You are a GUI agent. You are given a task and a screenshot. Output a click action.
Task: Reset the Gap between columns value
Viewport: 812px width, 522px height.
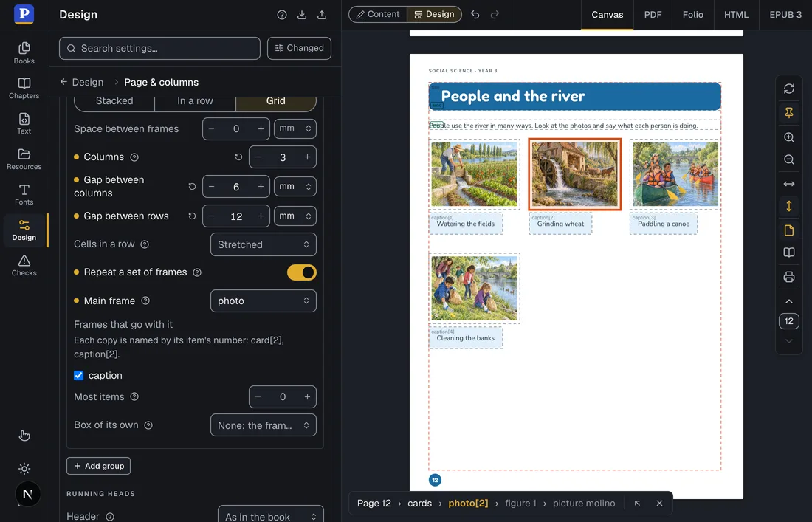point(192,186)
